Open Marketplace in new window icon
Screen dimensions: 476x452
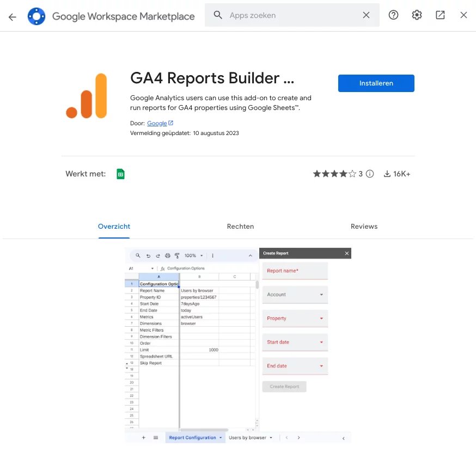[440, 15]
